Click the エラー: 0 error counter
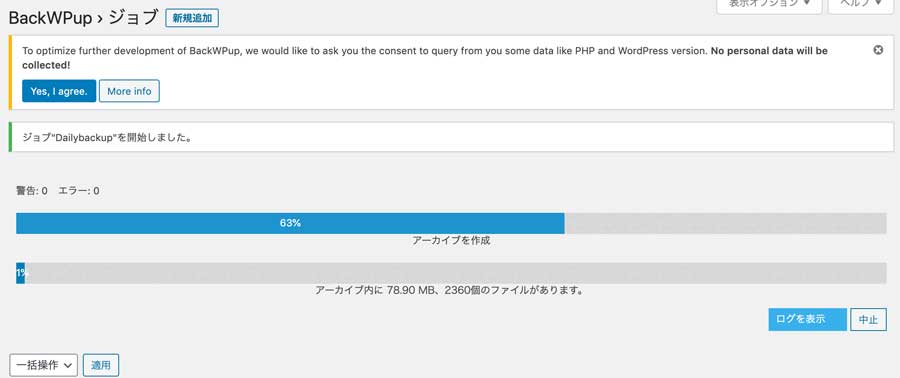900x378 pixels. tap(79, 191)
